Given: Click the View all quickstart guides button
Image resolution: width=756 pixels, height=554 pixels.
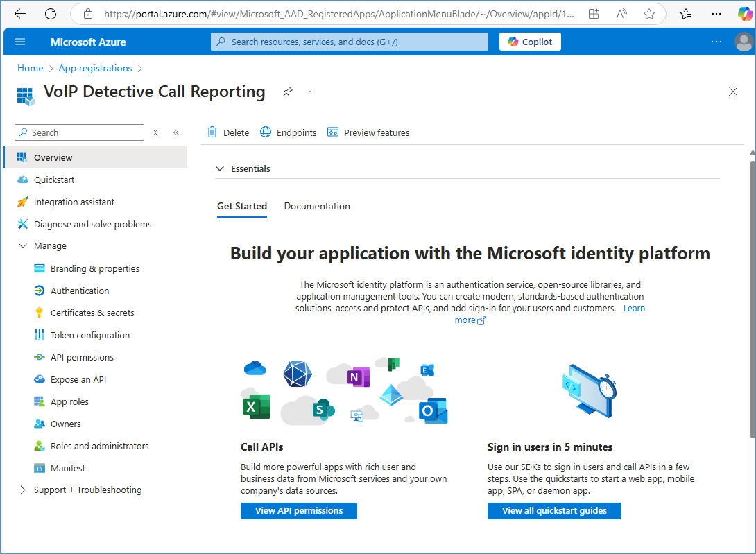Looking at the screenshot, I should click(x=554, y=511).
